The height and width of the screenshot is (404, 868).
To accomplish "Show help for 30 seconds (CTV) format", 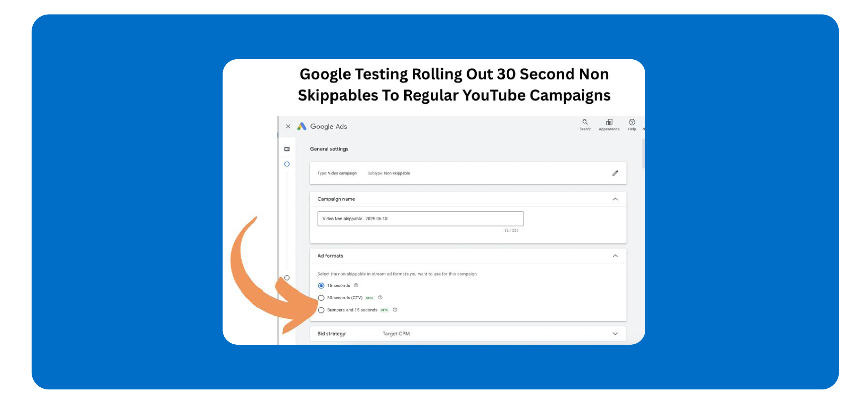I will click(380, 298).
